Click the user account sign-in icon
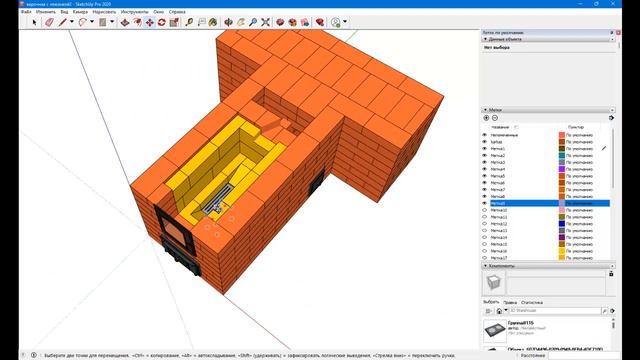 336,22
